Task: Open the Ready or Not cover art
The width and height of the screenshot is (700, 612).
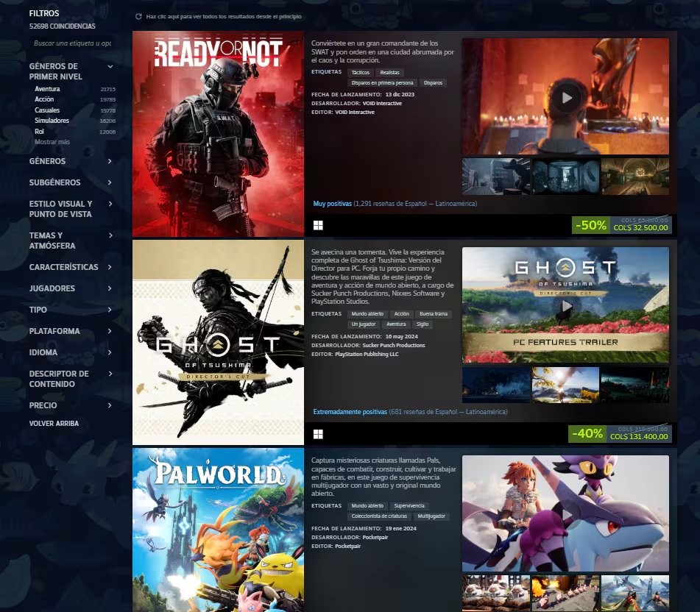Action: [219, 134]
